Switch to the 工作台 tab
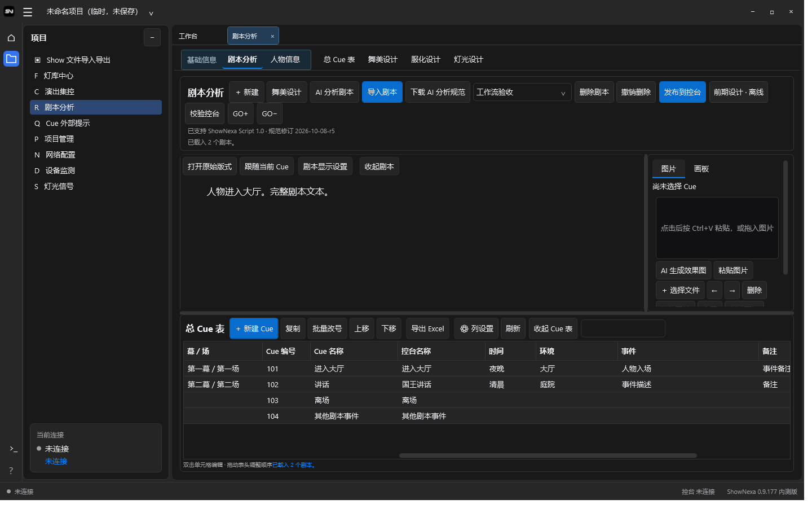Screen dimensions: 812x508 (x=188, y=36)
